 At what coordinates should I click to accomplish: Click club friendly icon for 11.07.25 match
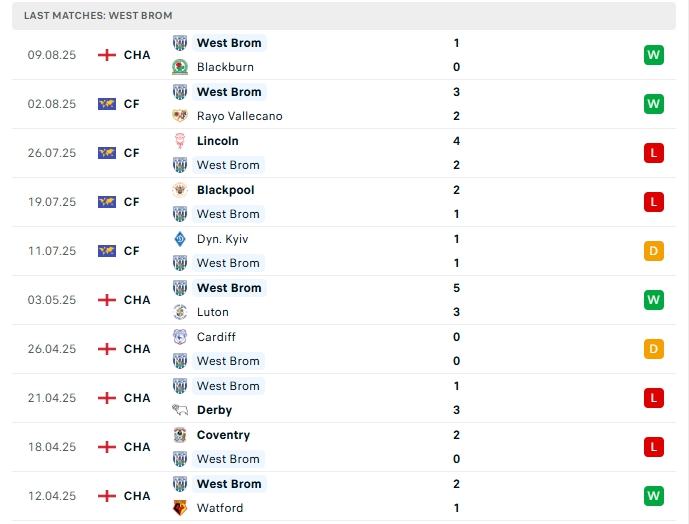[x=107, y=251]
